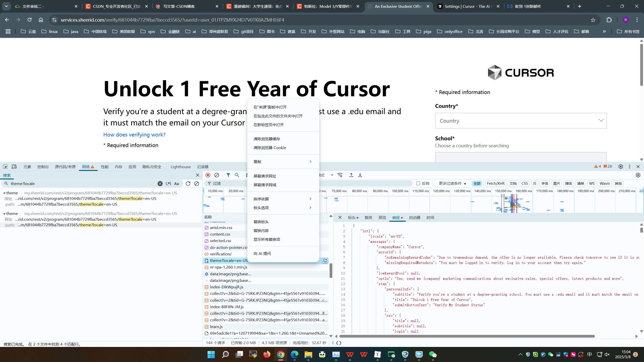The width and height of the screenshot is (644, 362).
Task: Open How does verifying work link
Action: click(134, 134)
